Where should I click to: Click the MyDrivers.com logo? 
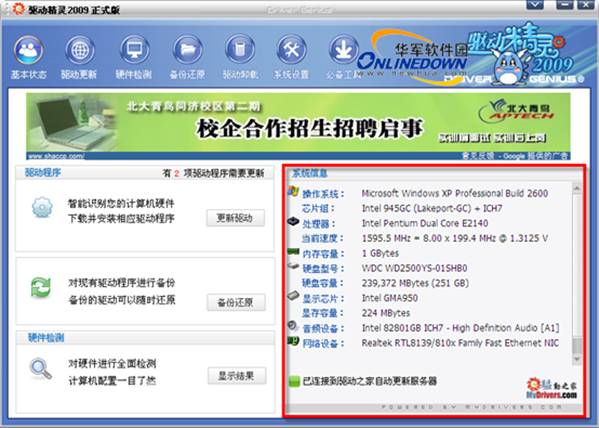pos(552,389)
